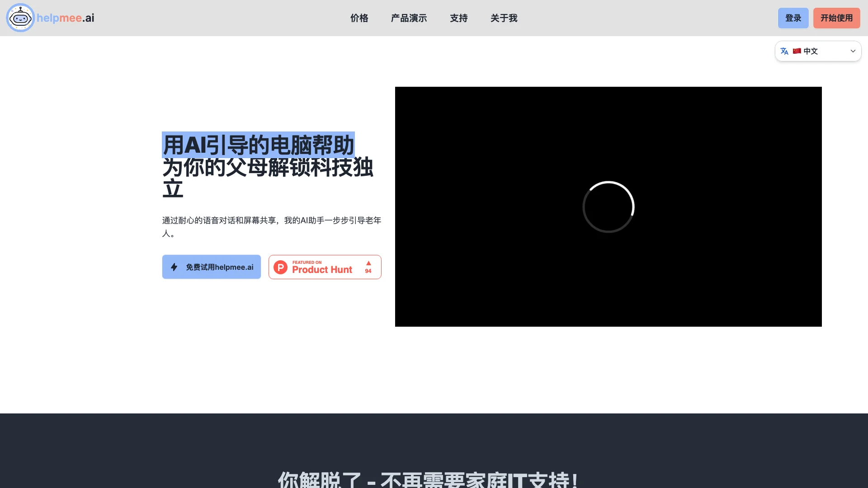
Task: Click the translation/language icon
Action: (x=784, y=51)
